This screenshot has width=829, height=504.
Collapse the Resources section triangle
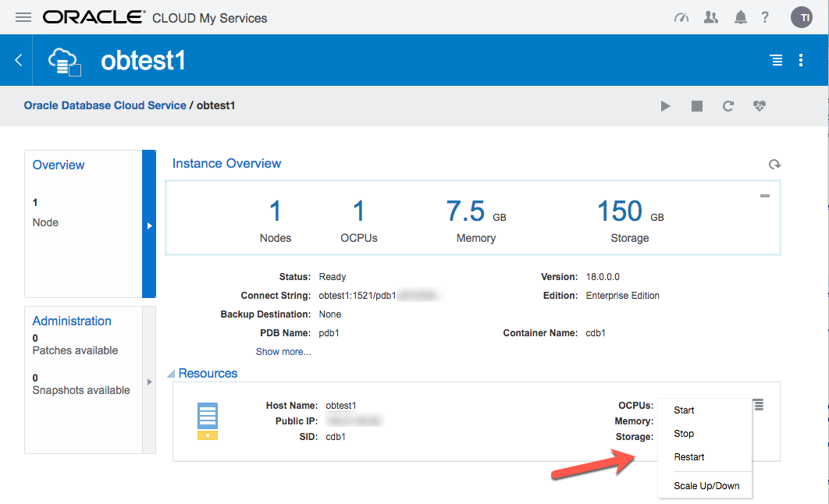pos(171,374)
